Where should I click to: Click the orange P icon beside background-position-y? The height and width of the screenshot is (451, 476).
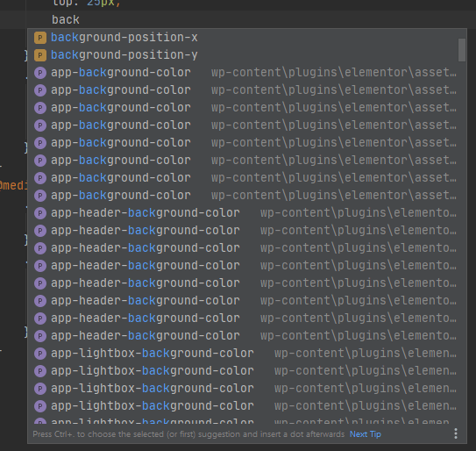pyautogui.click(x=40, y=55)
